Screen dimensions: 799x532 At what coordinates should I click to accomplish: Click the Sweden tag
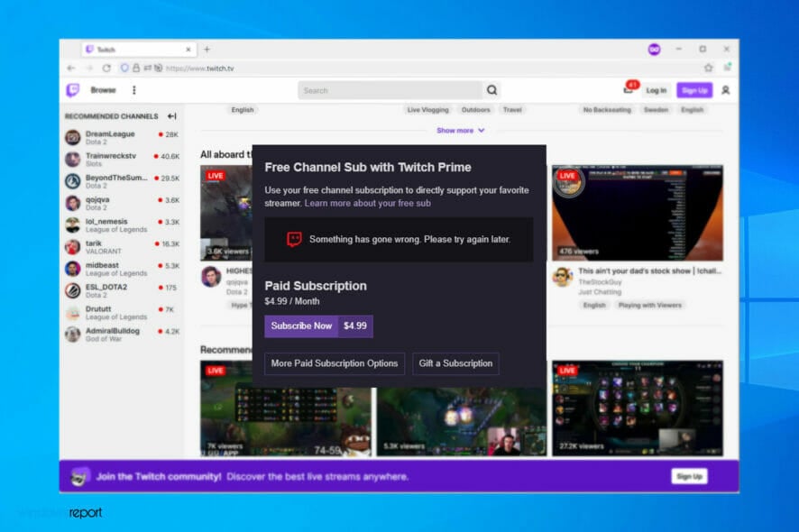point(656,110)
